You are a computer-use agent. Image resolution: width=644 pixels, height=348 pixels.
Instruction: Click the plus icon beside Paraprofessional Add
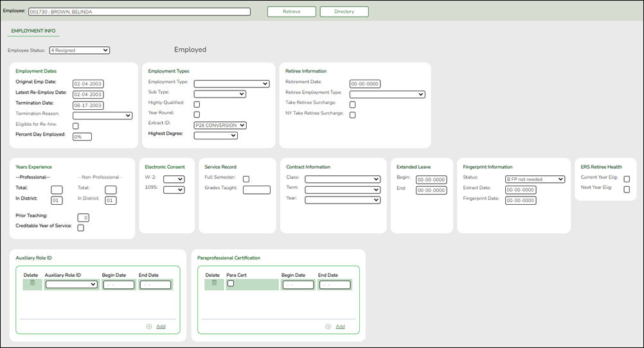pyautogui.click(x=328, y=327)
